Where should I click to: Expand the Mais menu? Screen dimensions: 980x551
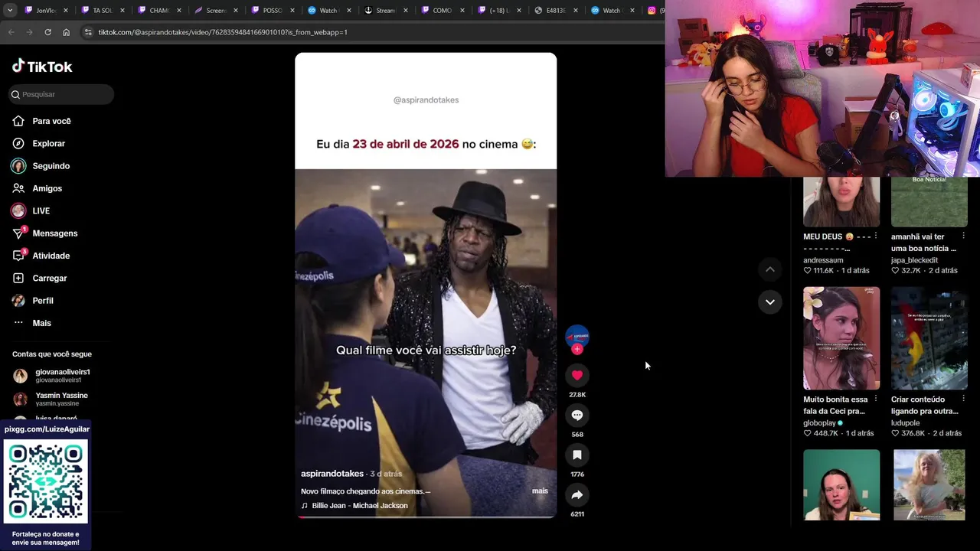click(32, 323)
